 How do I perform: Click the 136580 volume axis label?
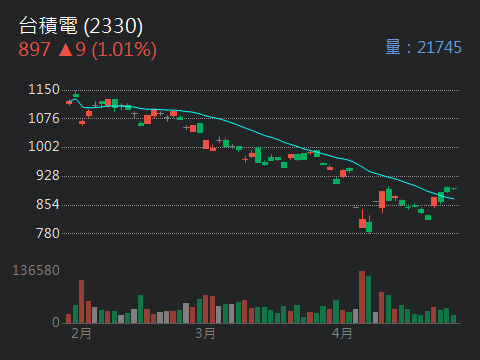point(36,270)
